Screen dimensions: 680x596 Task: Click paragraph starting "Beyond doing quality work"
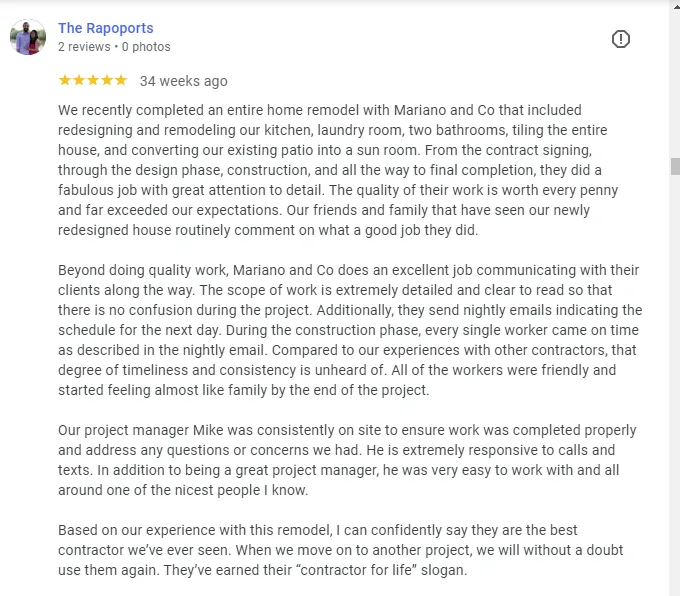340,330
